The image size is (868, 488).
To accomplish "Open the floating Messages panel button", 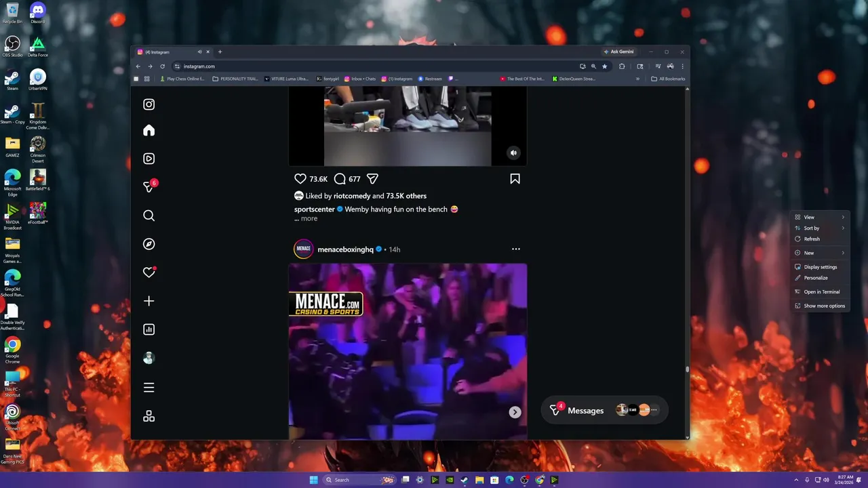I will (x=604, y=411).
